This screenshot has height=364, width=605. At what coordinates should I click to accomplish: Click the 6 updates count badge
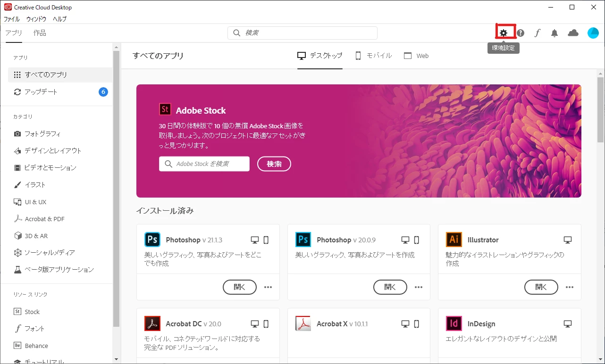click(103, 91)
